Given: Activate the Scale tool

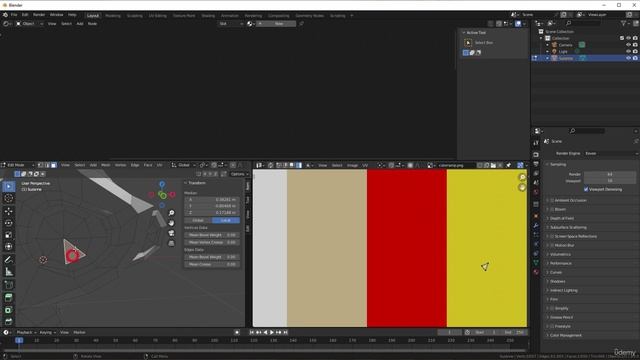Looking at the screenshot, I should 9,235.
